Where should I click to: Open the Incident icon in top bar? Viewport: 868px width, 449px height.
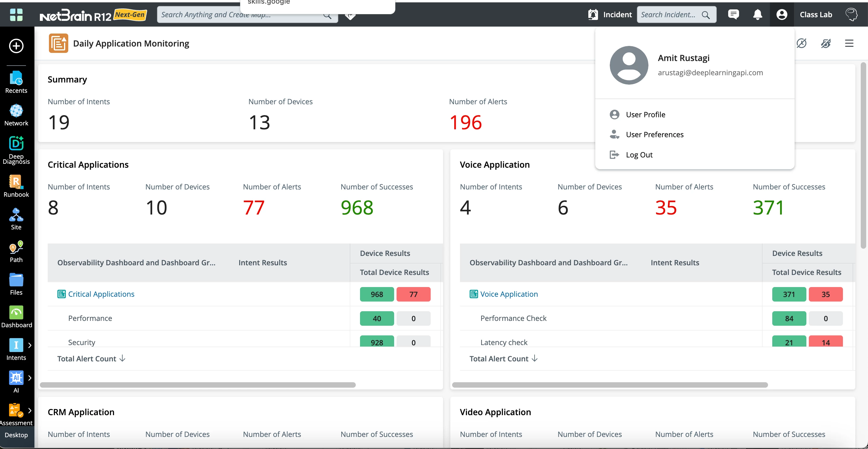593,15
